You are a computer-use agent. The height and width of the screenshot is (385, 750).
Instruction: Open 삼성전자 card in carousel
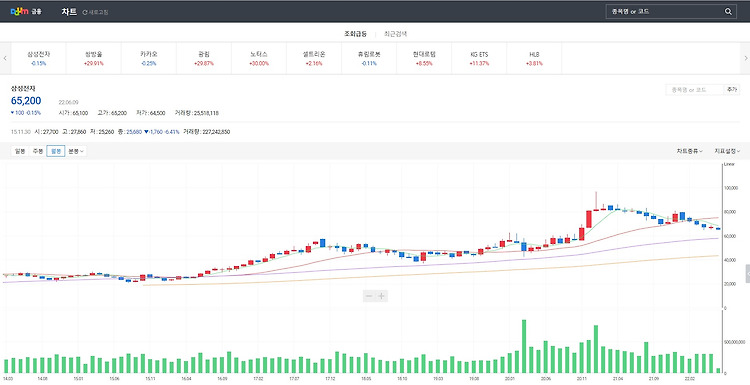tap(38, 58)
